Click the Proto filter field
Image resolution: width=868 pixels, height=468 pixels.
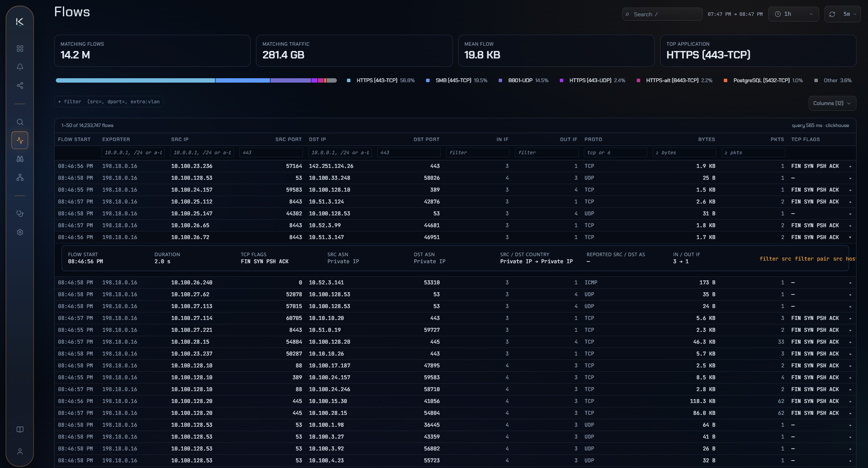tap(616, 152)
